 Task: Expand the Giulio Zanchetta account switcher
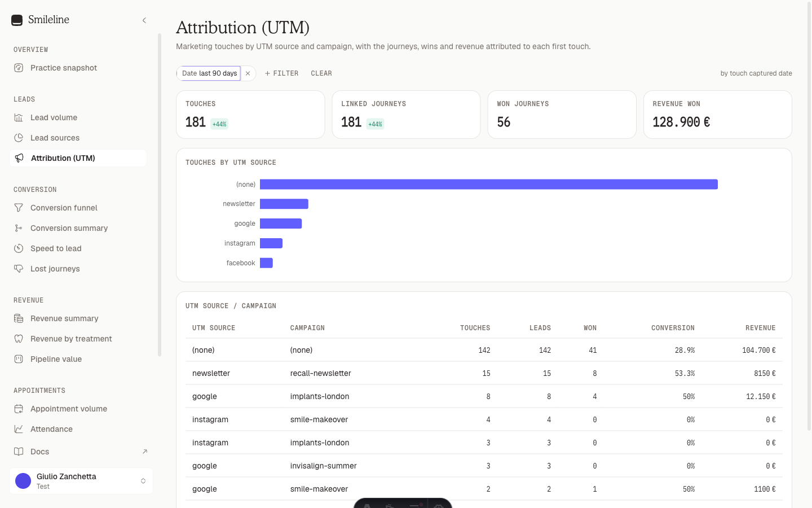(x=143, y=481)
